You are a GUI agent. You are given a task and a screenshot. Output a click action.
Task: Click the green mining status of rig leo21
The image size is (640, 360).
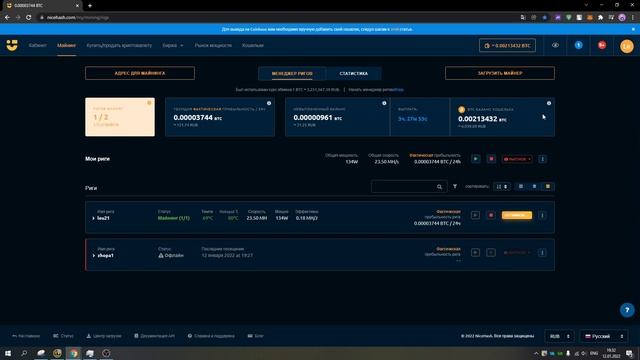[174, 218]
